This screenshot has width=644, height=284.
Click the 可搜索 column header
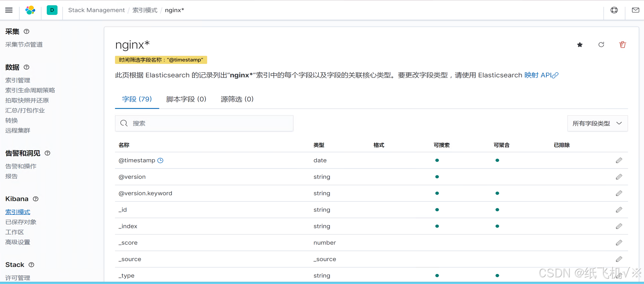click(442, 145)
